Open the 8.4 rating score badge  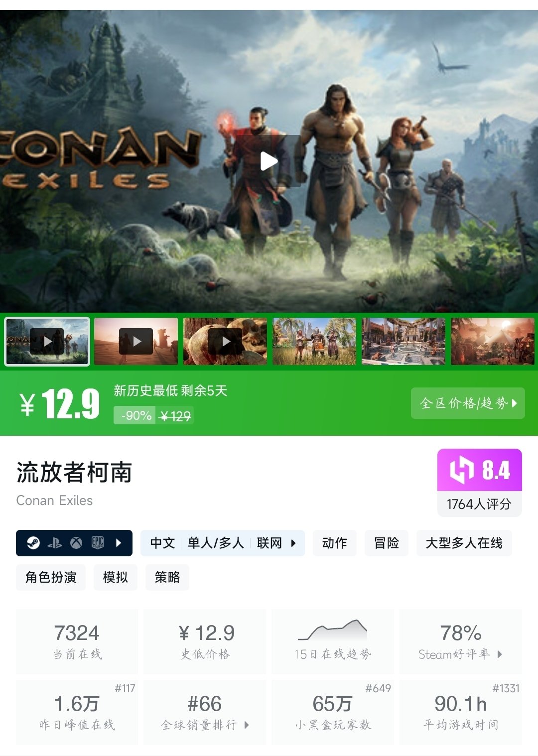coord(480,482)
